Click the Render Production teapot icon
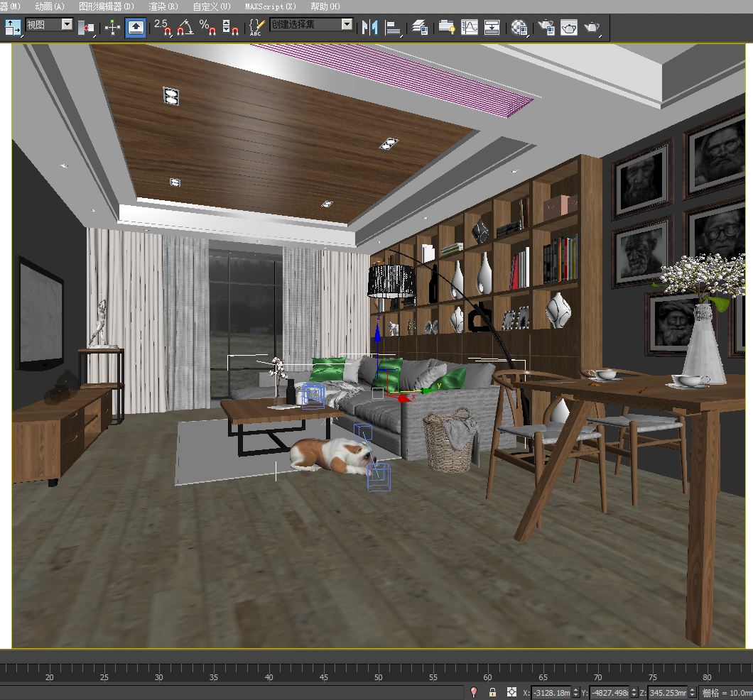Viewport: 753px width, 700px height. (592, 28)
